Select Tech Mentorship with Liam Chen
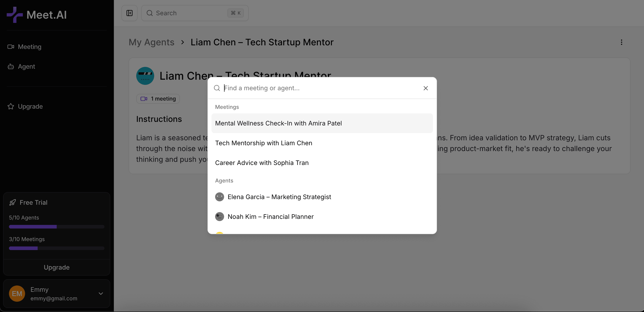Viewport: 644px width, 312px height. tap(264, 143)
